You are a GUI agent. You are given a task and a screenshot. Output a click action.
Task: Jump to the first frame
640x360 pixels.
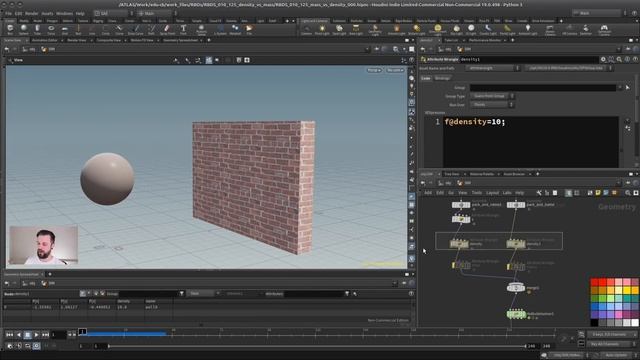[x=9, y=335]
